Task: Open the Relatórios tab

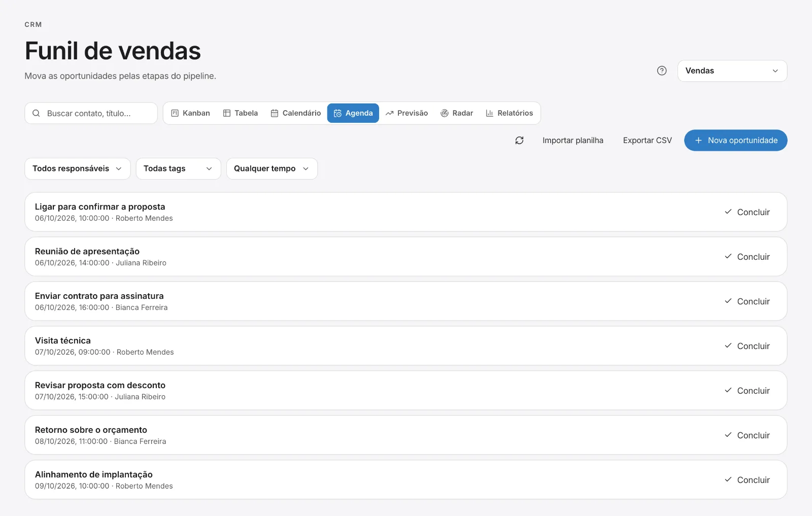Action: [x=510, y=113]
